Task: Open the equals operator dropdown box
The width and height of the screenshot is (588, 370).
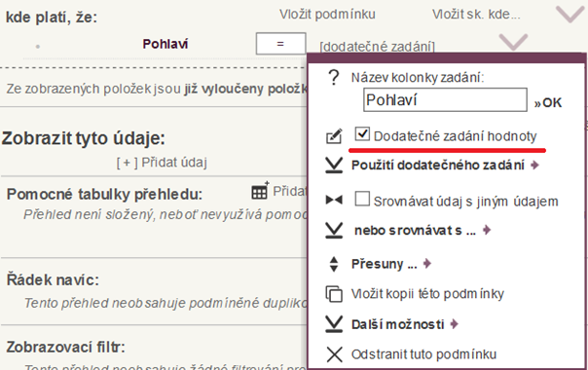Action: (281, 44)
